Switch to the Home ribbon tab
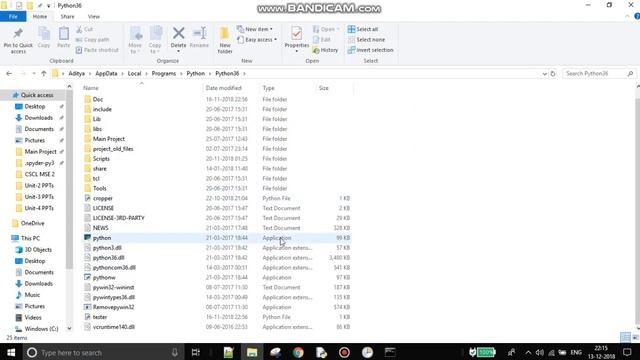640x360 pixels. [40, 17]
